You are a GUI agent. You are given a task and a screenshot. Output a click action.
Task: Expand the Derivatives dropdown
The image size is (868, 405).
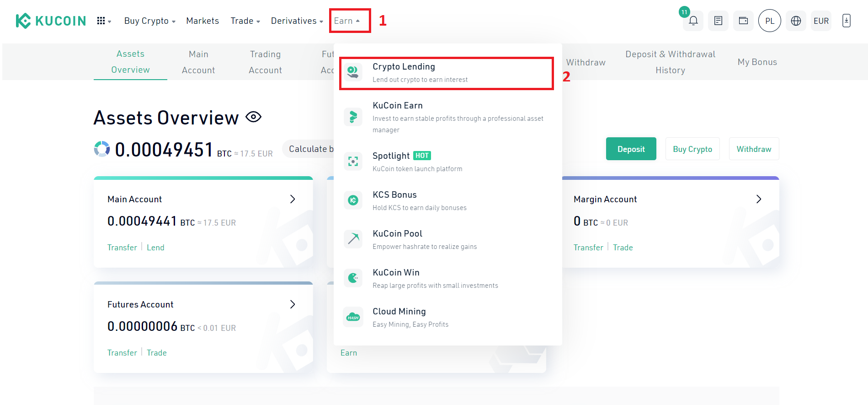297,21
